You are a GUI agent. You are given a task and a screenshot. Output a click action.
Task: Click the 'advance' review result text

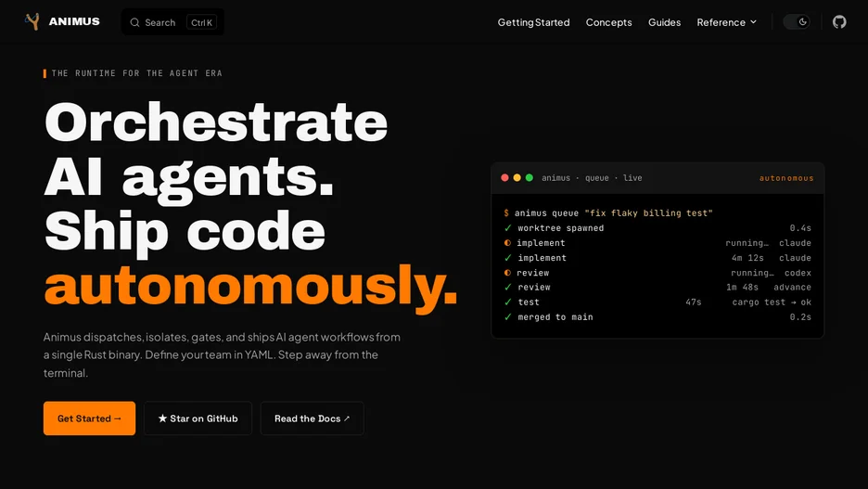(792, 288)
